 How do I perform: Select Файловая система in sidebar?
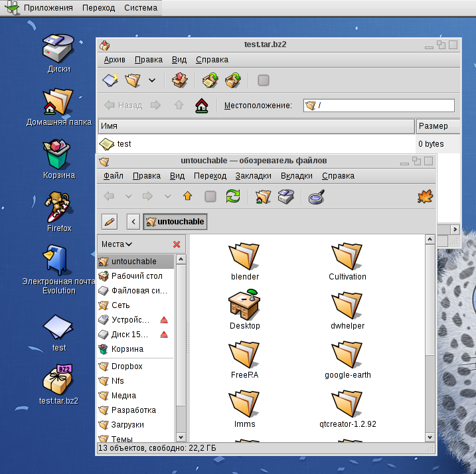click(135, 291)
